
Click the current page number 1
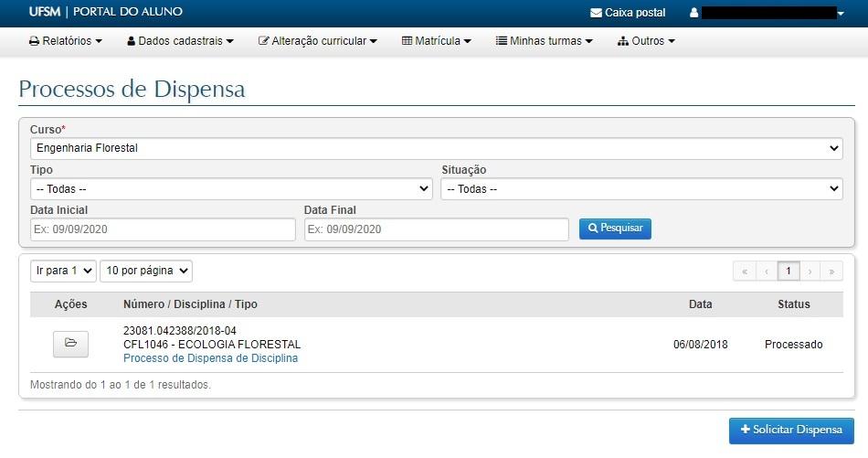pyautogui.click(x=789, y=272)
